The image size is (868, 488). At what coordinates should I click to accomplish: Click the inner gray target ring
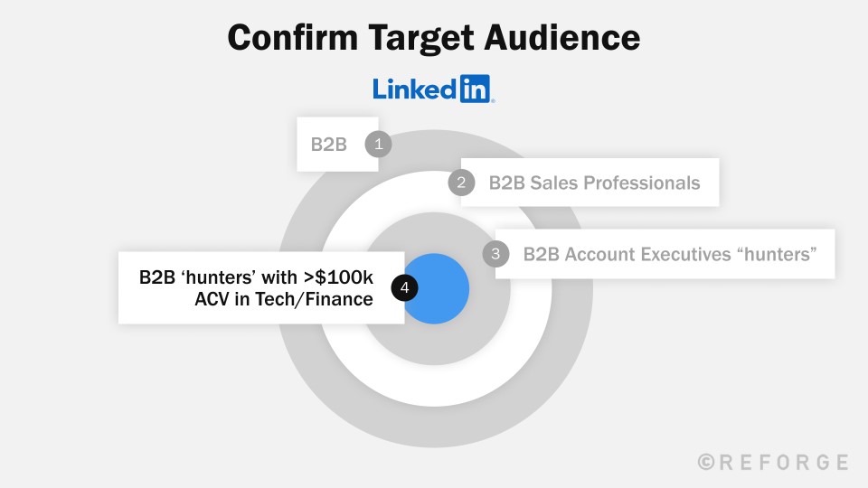(x=434, y=346)
